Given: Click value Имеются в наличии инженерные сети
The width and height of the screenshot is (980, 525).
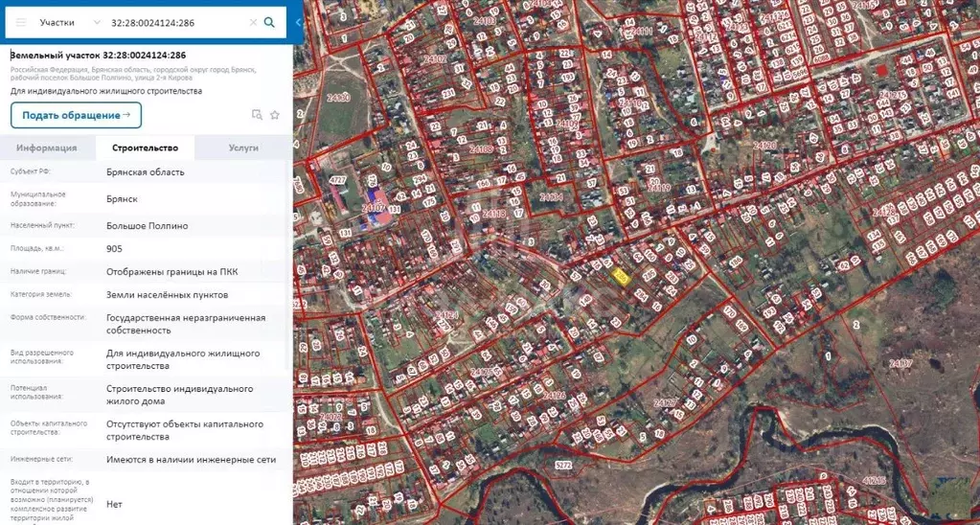Looking at the screenshot, I should click(191, 460).
